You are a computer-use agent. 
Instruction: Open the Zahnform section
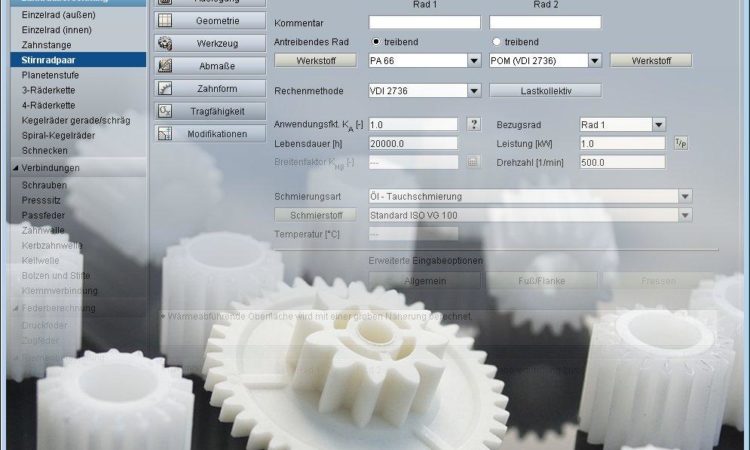click(x=210, y=88)
